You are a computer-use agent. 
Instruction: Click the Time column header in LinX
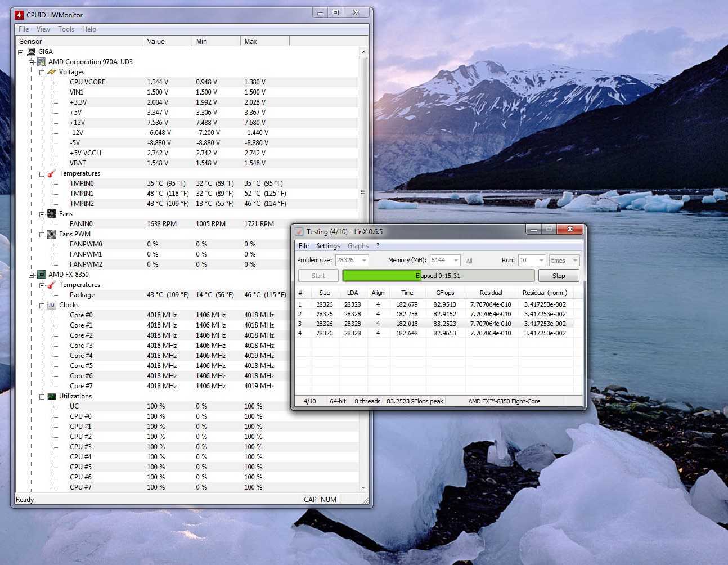[x=407, y=293]
